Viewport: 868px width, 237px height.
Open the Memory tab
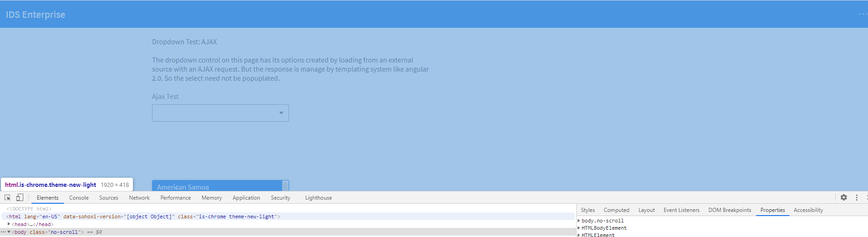[212, 198]
